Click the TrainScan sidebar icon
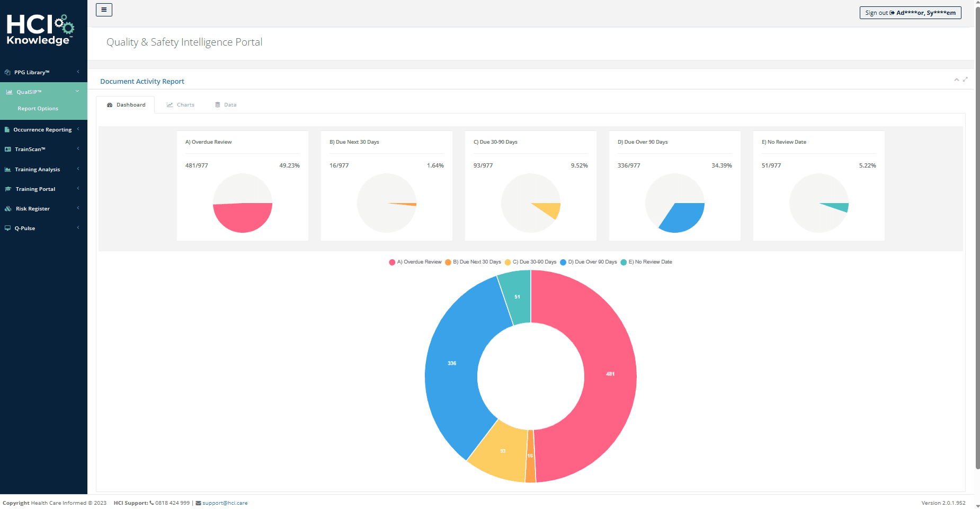The height and width of the screenshot is (509, 980). point(8,150)
